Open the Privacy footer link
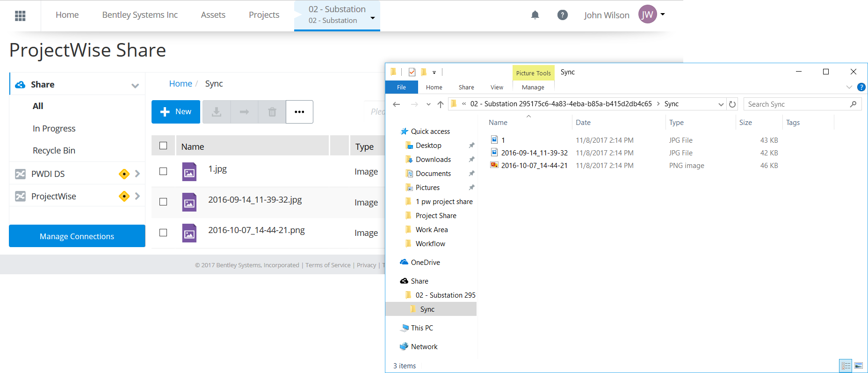This screenshot has height=373, width=868. [x=366, y=265]
